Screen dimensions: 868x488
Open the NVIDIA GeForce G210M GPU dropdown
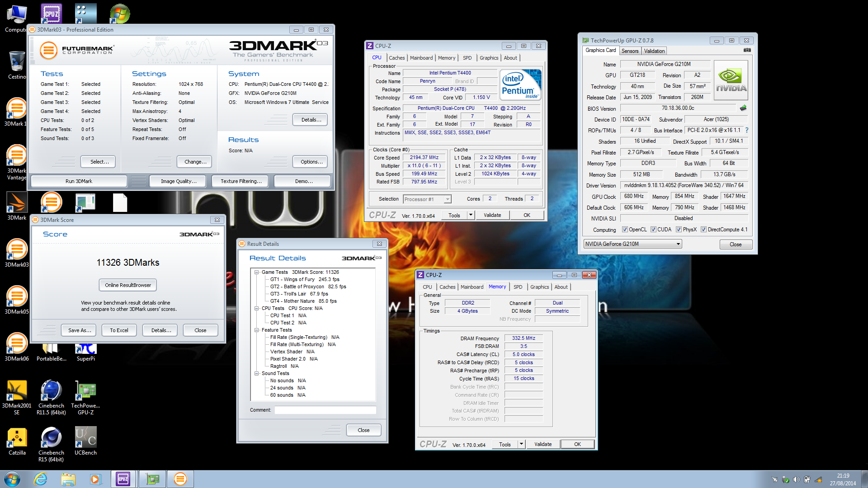[632, 244]
